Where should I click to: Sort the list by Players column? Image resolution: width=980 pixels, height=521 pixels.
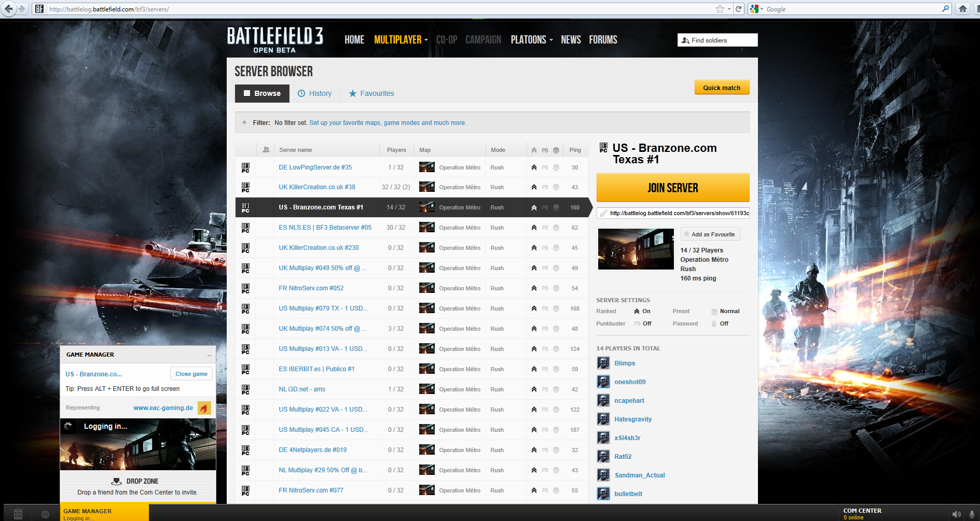(x=396, y=150)
